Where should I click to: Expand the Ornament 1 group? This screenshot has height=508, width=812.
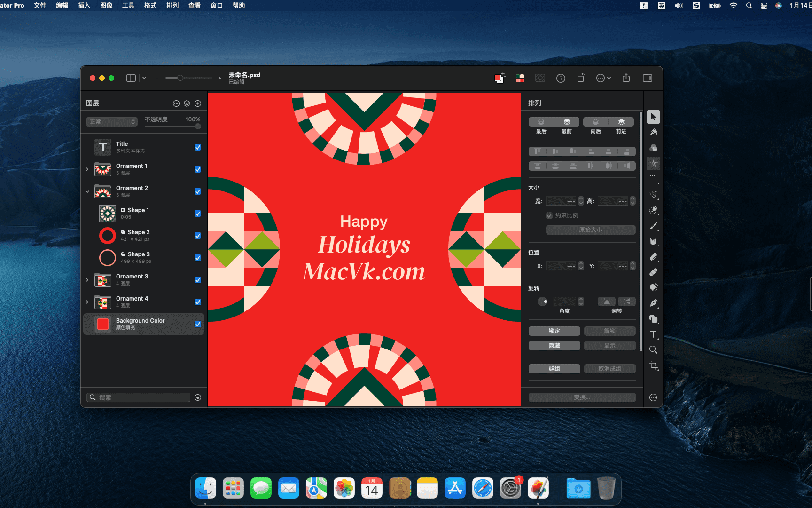click(x=87, y=169)
